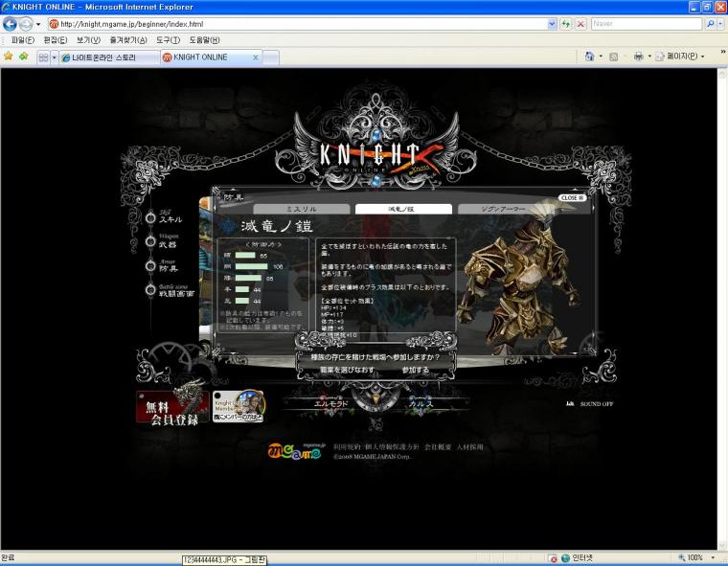Click the 無料会員登録 registration banner
This screenshot has height=566, width=728.
(172, 407)
